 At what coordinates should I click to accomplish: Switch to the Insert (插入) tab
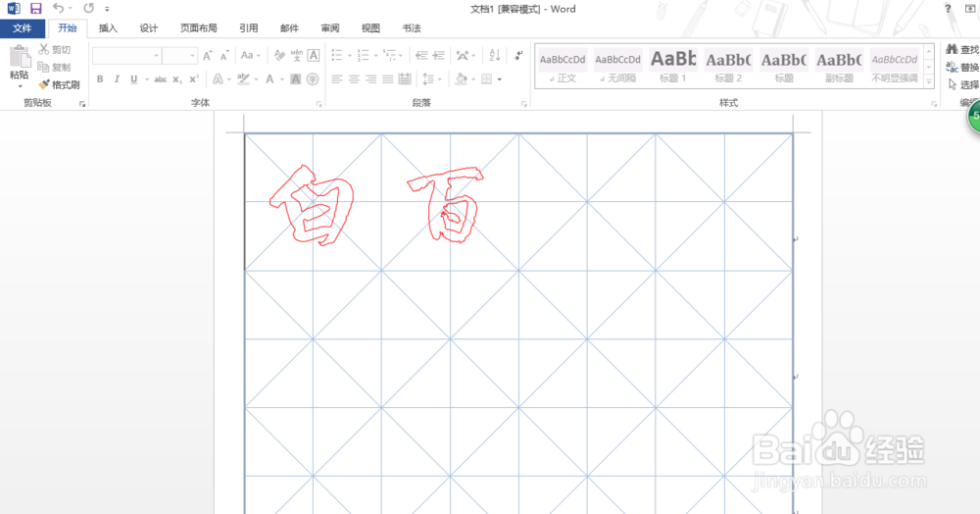(x=108, y=28)
